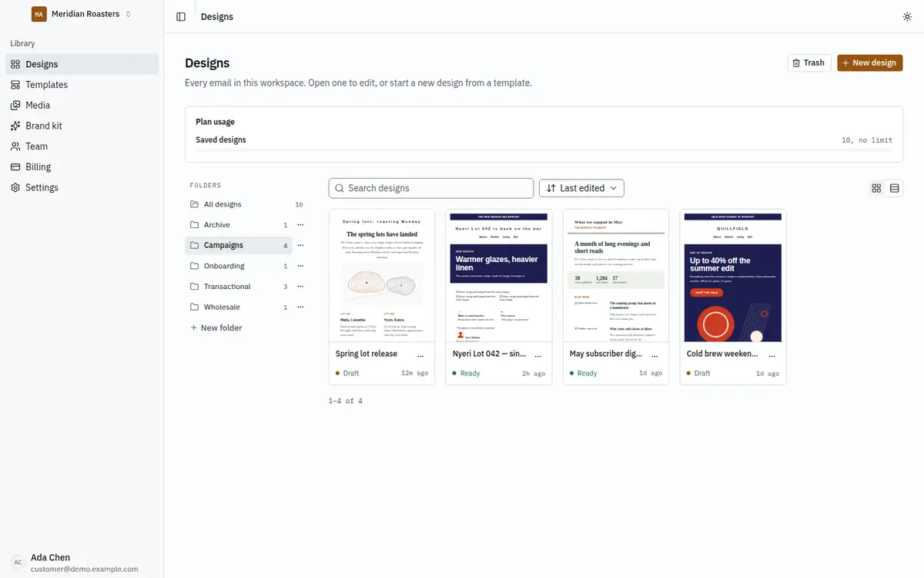924x578 pixels.
Task: Open the Ada Chen account menu
Action: click(x=82, y=563)
